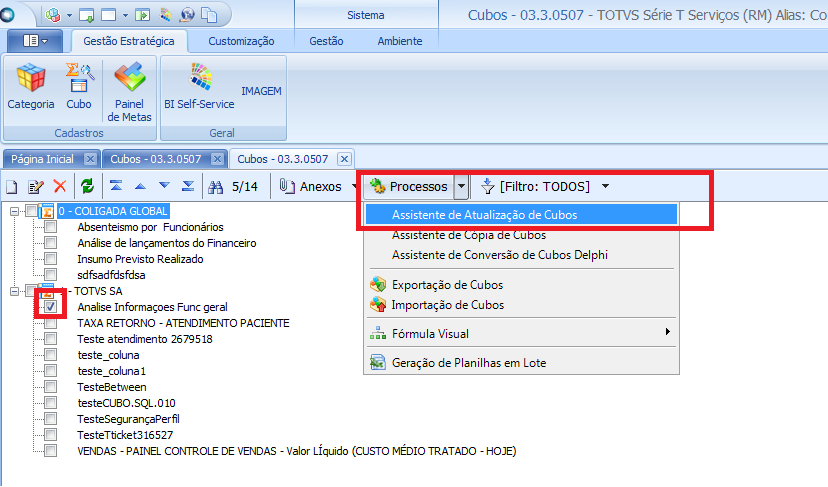Click the Anexos paperclip button
The height and width of the screenshot is (487, 828).
click(310, 186)
